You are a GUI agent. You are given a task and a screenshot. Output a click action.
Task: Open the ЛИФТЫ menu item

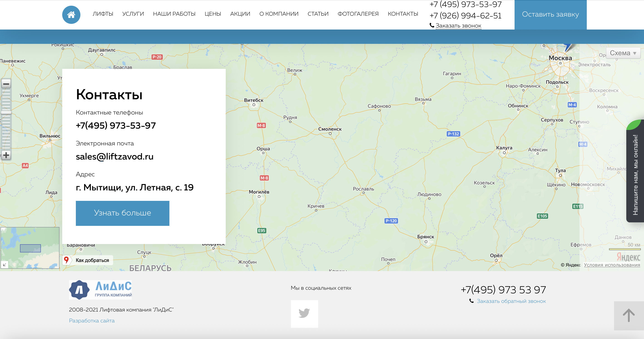pos(103,14)
